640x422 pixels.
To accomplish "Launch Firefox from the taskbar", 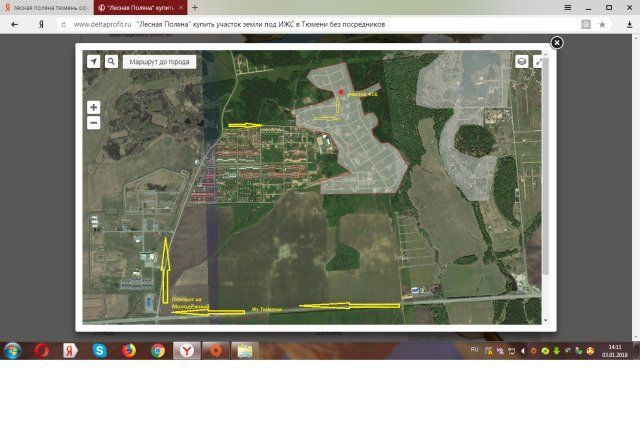I will click(x=129, y=351).
